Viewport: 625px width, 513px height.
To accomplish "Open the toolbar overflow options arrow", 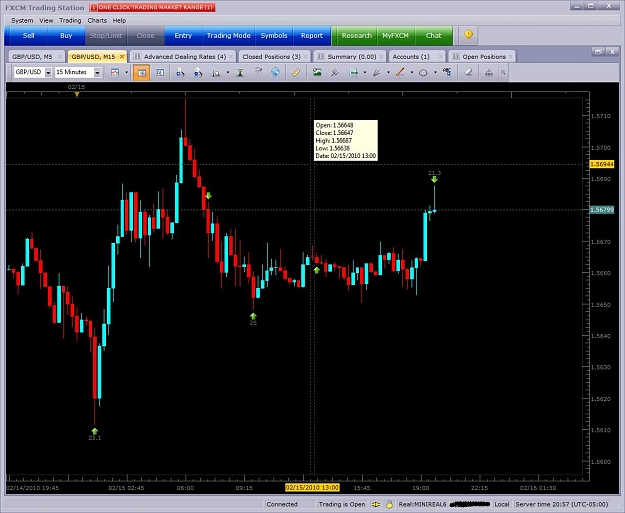I will [503, 73].
